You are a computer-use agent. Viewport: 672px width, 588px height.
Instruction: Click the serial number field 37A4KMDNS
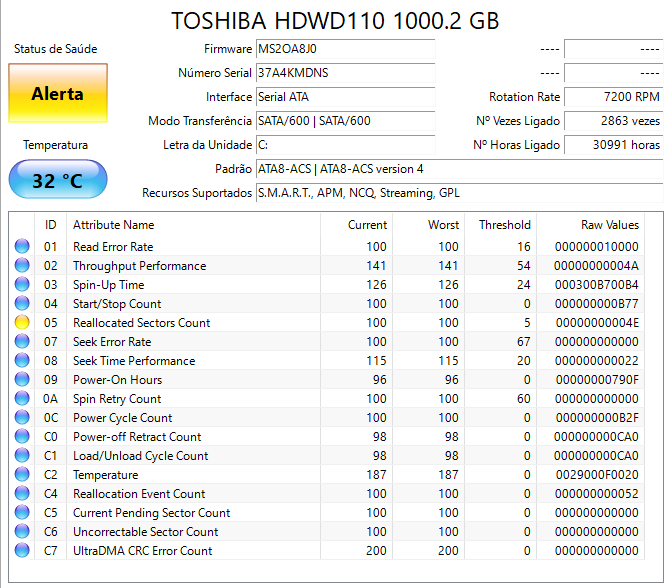click(x=345, y=73)
